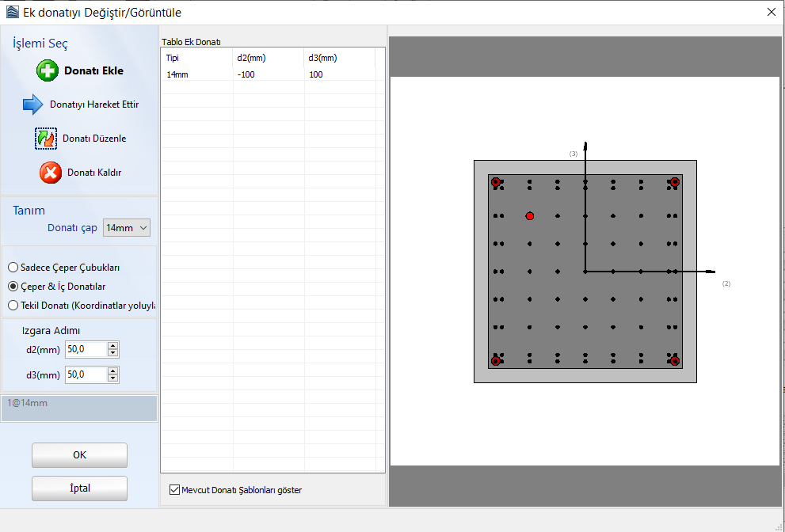This screenshot has height=532, width=785.
Task: Click the blue arrow Donatıyı Hareket Ettir icon
Action: [33, 104]
